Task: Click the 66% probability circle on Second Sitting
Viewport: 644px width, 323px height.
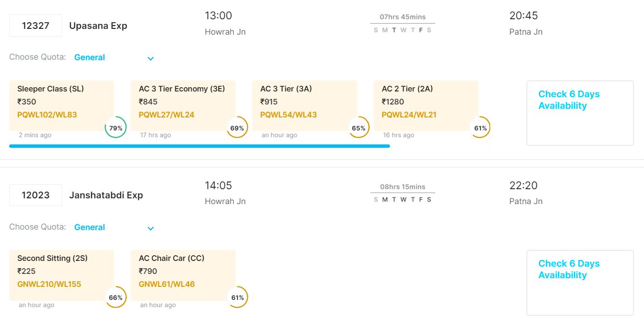Action: click(116, 297)
